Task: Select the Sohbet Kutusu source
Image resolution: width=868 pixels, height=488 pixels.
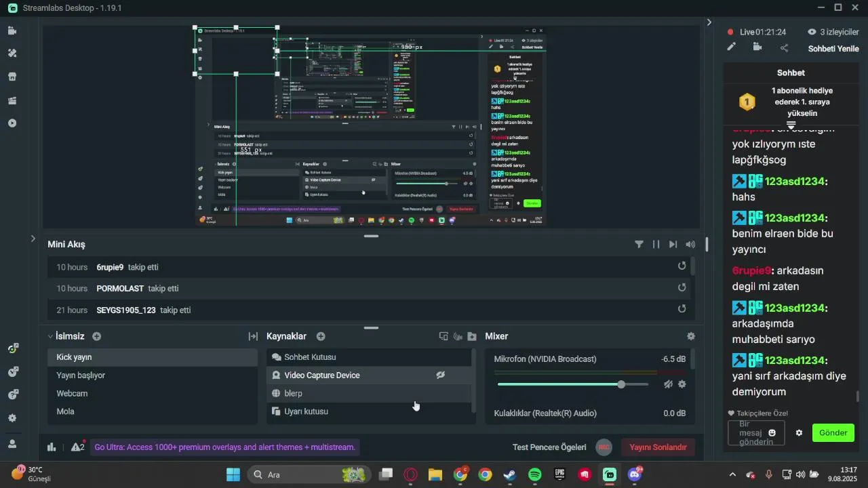Action: pyautogui.click(x=369, y=357)
